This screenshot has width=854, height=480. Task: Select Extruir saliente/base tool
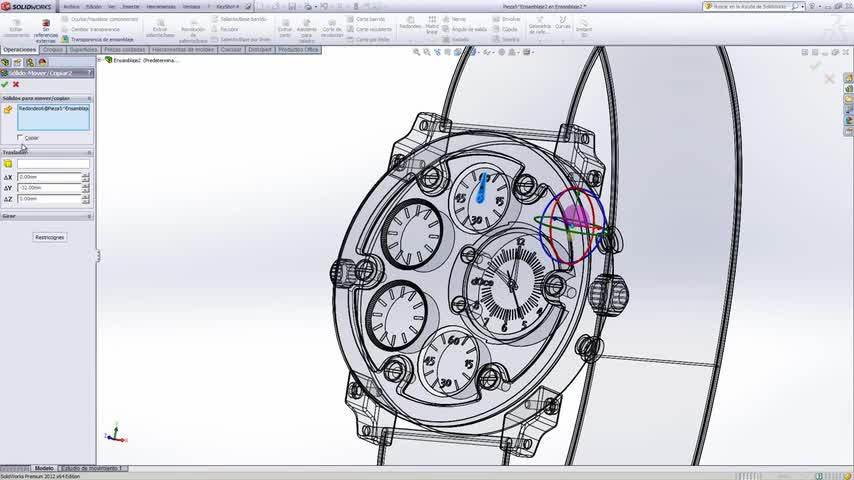click(x=160, y=29)
